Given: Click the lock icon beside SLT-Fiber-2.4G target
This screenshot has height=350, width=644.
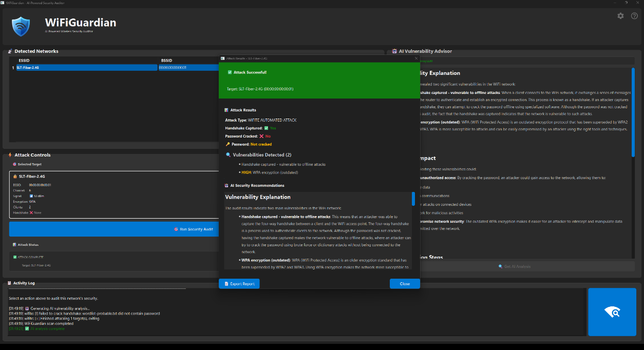Looking at the screenshot, I should [x=14, y=176].
